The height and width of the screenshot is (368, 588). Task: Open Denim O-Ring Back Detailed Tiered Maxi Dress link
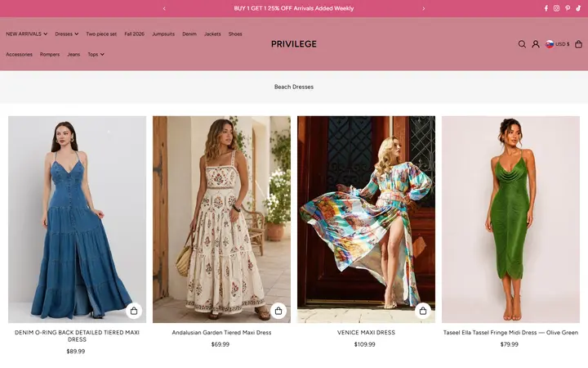click(x=77, y=336)
